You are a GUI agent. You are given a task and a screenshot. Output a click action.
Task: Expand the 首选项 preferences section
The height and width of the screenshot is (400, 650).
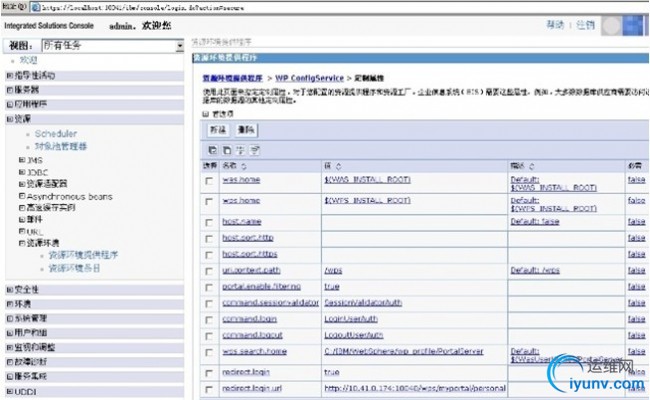point(206,114)
